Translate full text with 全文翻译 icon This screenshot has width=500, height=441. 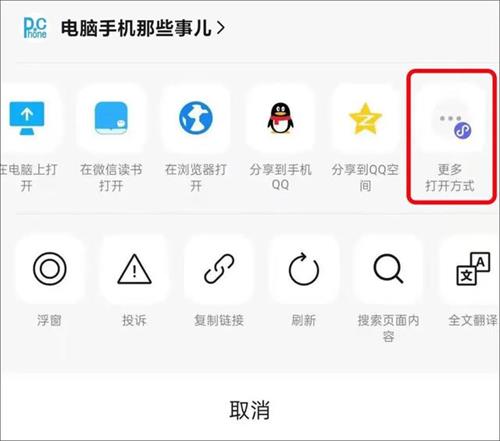pyautogui.click(x=473, y=269)
